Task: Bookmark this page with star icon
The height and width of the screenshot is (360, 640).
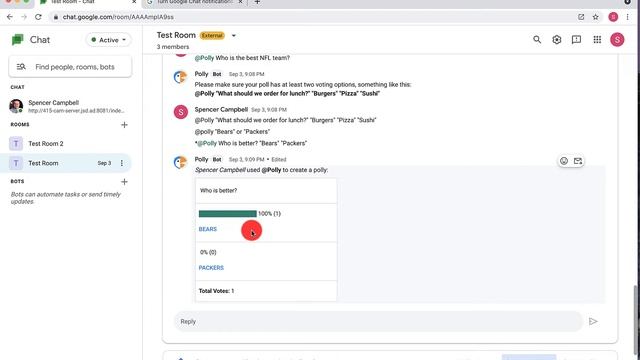Action: [x=596, y=17]
